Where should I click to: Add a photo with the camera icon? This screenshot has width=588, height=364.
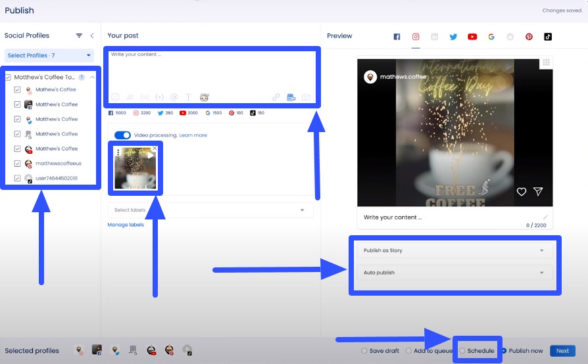click(x=306, y=97)
